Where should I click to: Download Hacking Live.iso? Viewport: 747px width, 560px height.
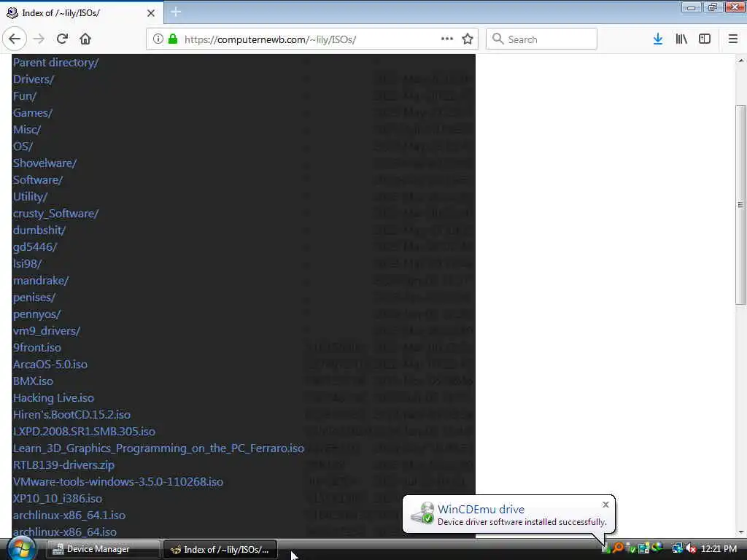click(53, 397)
